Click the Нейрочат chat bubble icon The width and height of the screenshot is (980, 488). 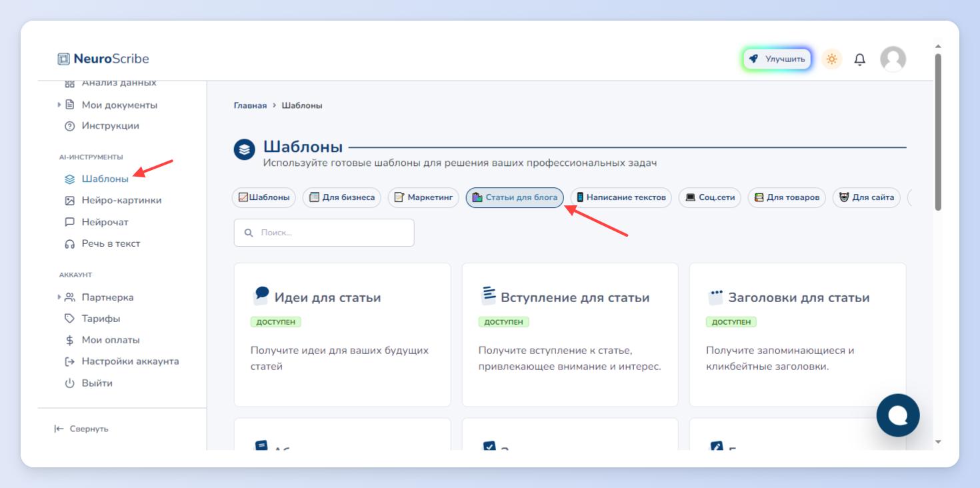[69, 222]
